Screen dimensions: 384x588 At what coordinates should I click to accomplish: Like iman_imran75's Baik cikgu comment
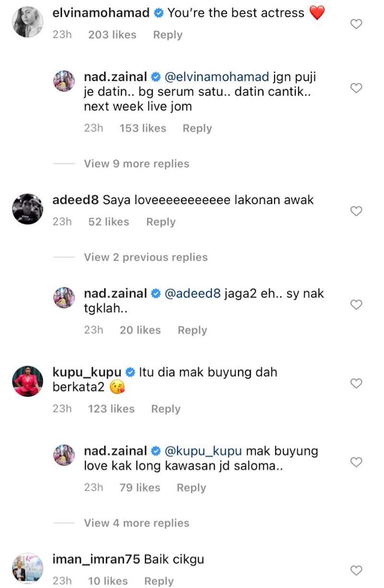pyautogui.click(x=356, y=570)
